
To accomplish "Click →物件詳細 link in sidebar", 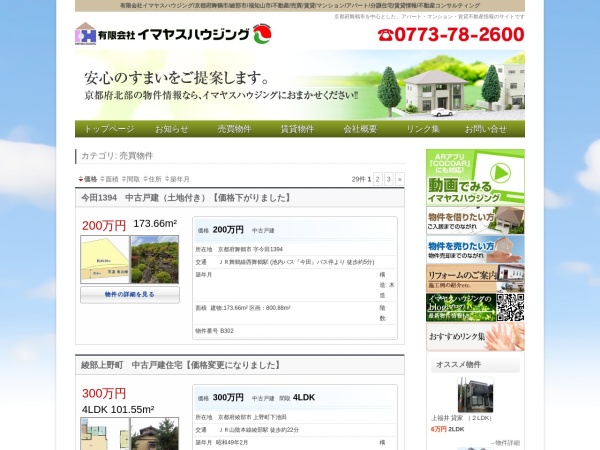I will [505, 443].
